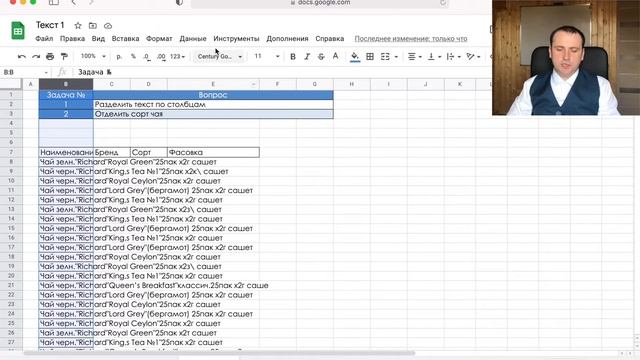Viewport: 640px width, 360px height.
Task: Open the Данные menu
Action: (193, 39)
